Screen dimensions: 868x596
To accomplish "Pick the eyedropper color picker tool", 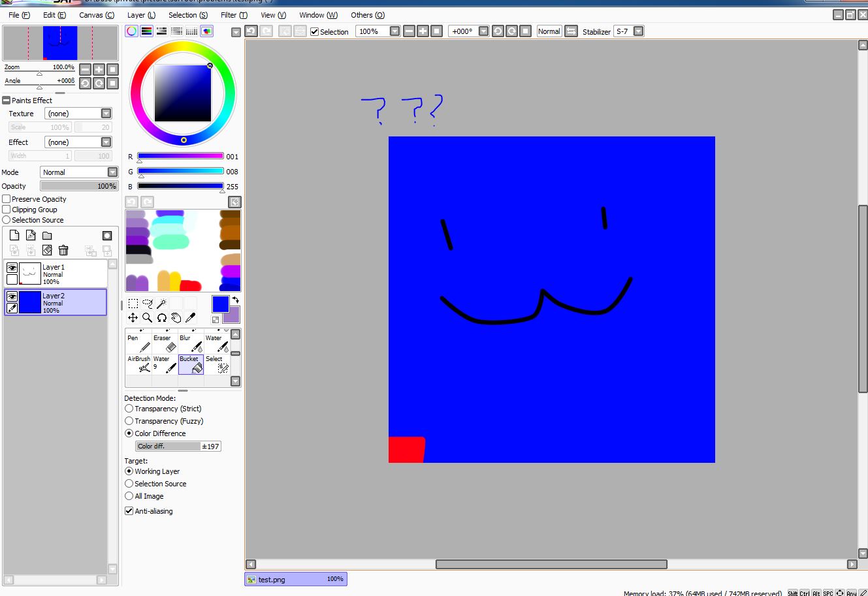I will [x=191, y=318].
